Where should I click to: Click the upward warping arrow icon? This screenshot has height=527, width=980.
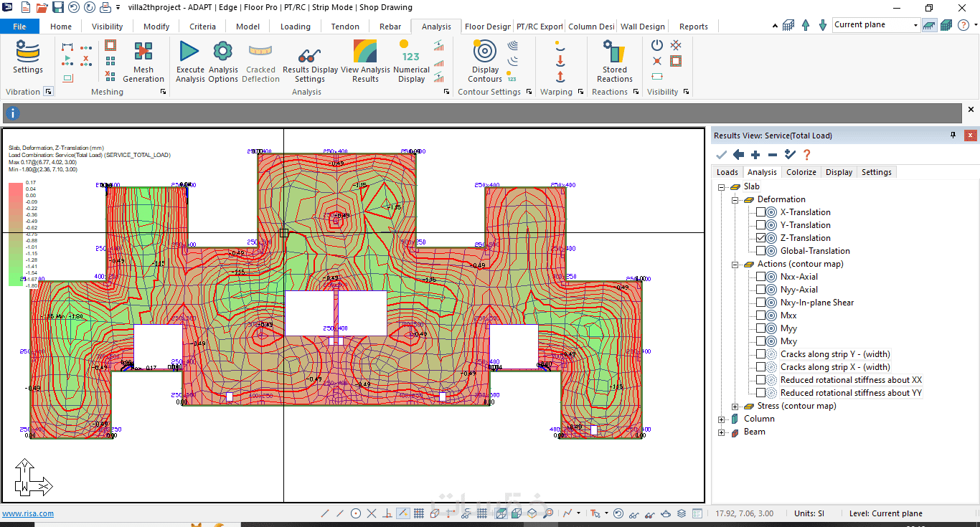[560, 77]
